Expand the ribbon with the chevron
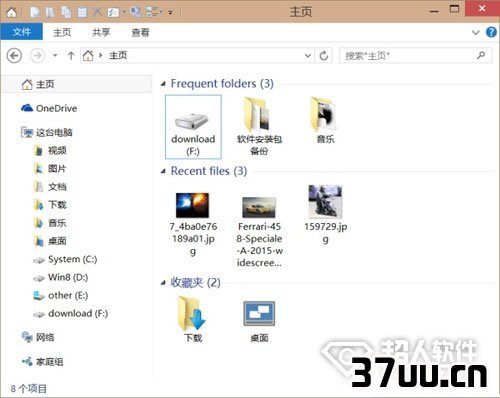 pyautogui.click(x=476, y=32)
